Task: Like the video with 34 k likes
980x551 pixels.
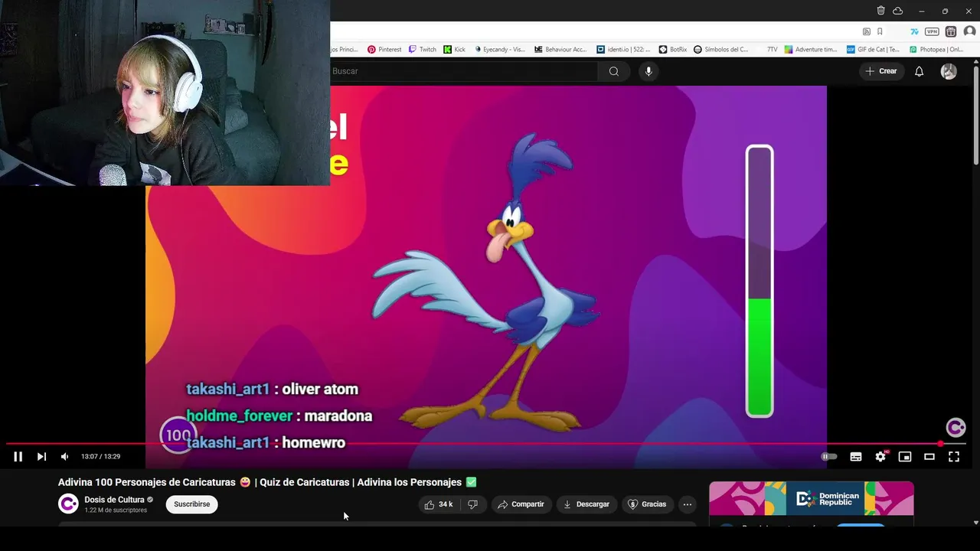Action: (x=439, y=504)
